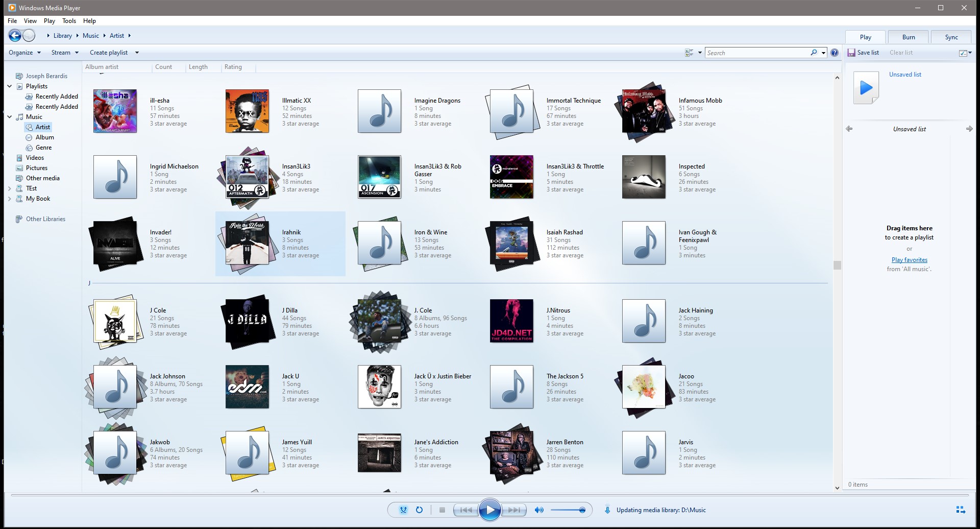Image resolution: width=980 pixels, height=529 pixels.
Task: Click the Unsaved list title link
Action: pos(905,75)
